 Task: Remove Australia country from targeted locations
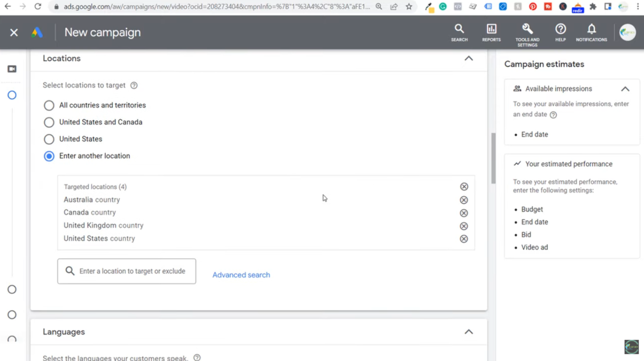(x=464, y=200)
